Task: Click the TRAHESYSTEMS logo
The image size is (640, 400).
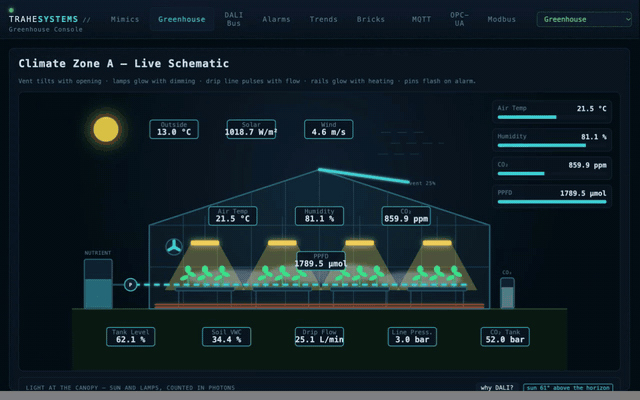Action: coord(43,19)
